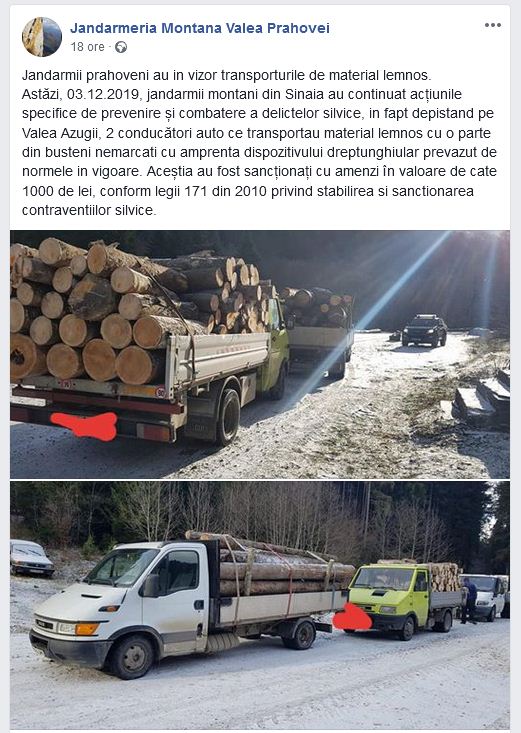Click the "18 ore" post timestamp

(x=87, y=47)
